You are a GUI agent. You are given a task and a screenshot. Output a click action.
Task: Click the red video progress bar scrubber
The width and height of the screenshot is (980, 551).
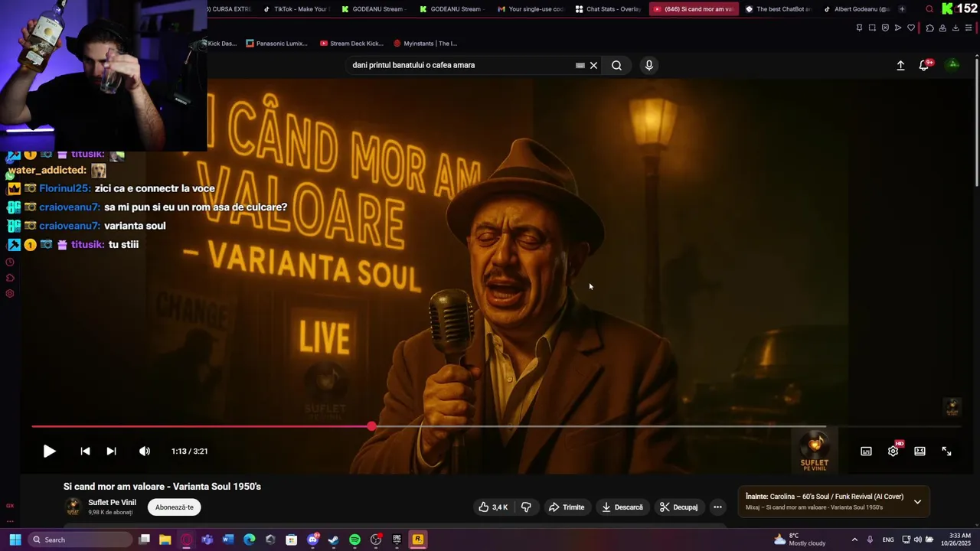[371, 426]
